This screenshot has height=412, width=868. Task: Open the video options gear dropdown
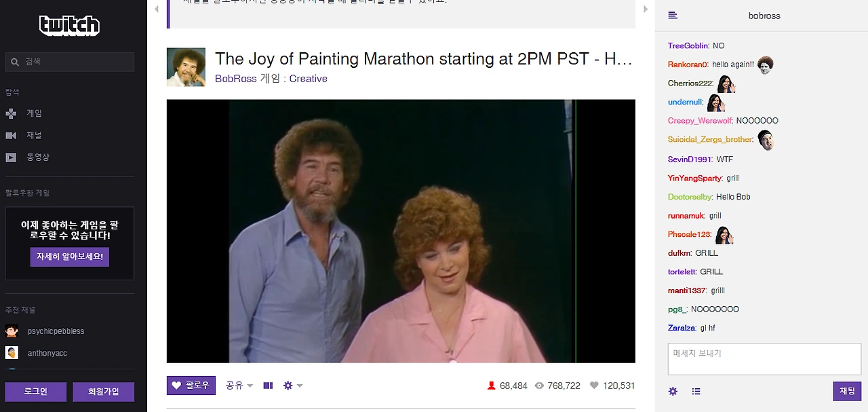click(293, 386)
